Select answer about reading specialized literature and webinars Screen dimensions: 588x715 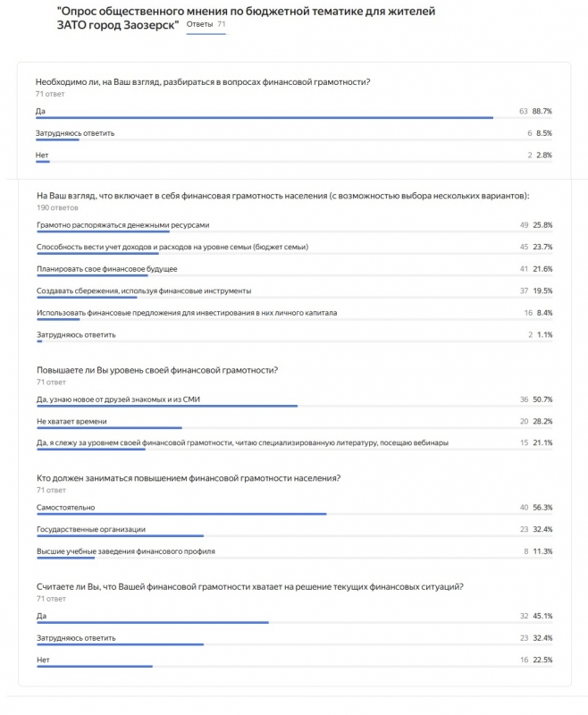pos(242,442)
